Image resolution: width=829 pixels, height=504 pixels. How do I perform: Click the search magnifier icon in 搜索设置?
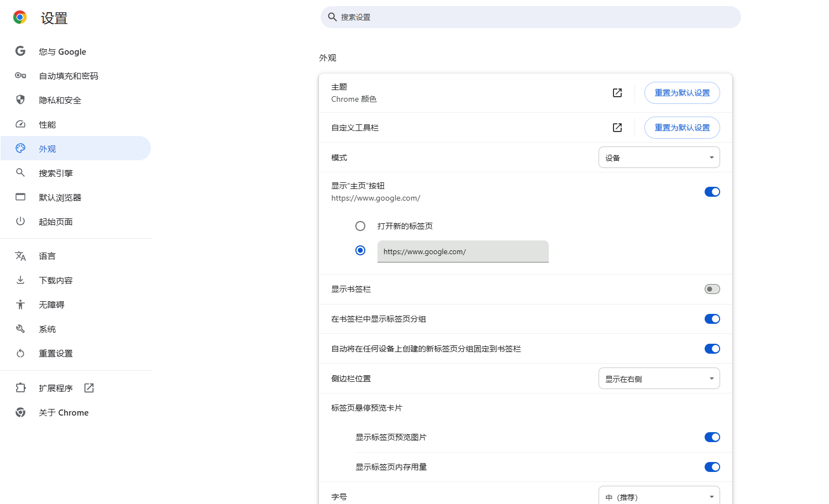(332, 17)
